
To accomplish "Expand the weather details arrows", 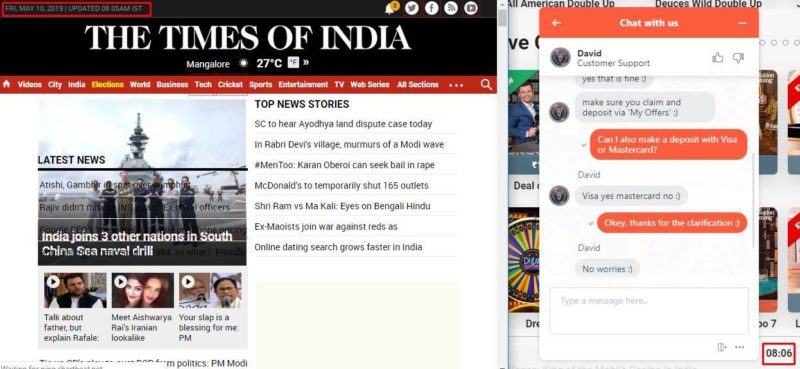I will [306, 62].
